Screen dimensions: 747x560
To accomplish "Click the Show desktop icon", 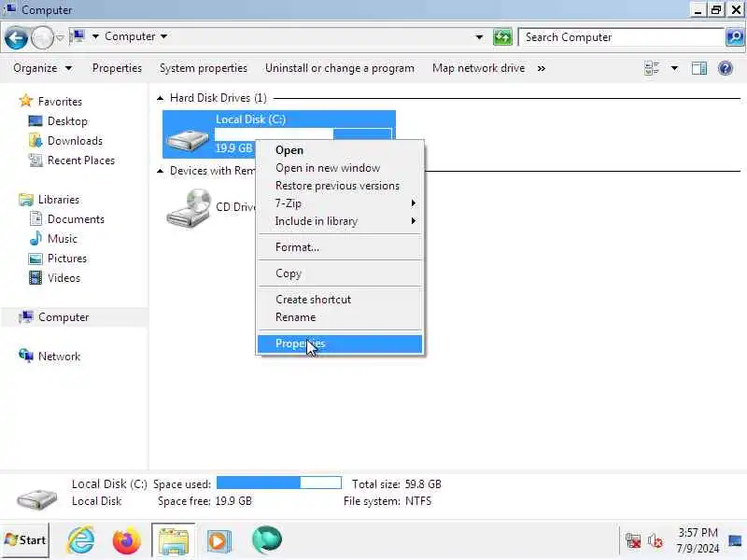I will point(735,541).
